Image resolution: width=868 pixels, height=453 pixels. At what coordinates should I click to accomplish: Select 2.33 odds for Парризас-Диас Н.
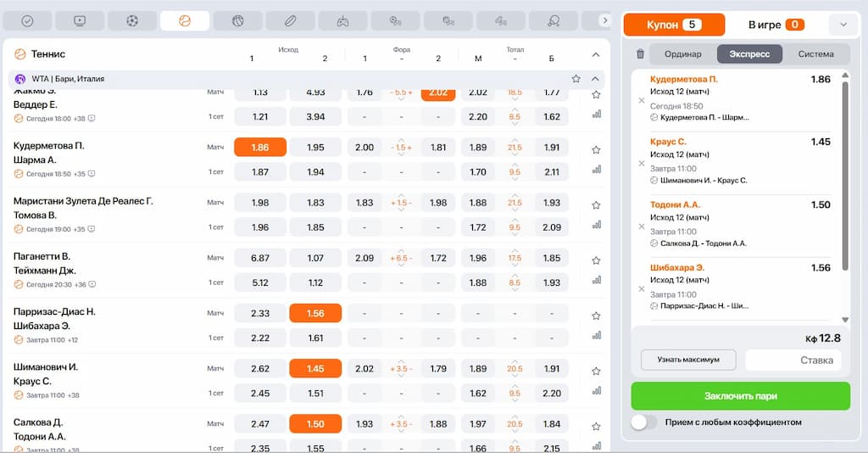click(x=260, y=313)
